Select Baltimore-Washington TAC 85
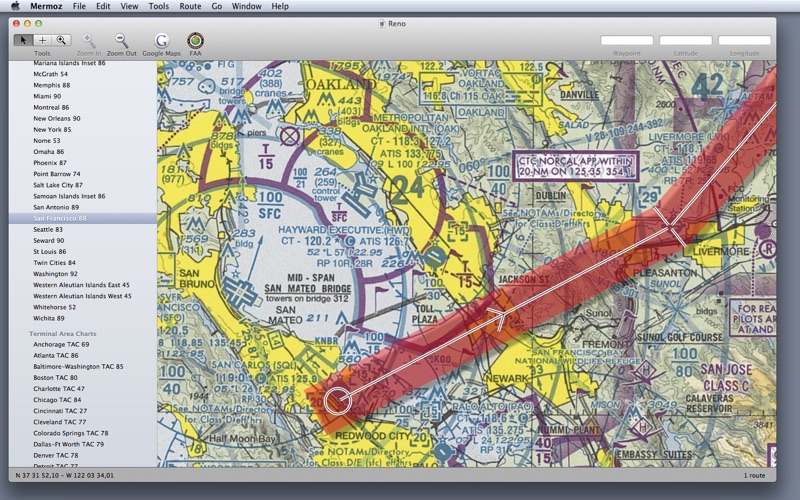Screen dimensions: 800x500 78,367
